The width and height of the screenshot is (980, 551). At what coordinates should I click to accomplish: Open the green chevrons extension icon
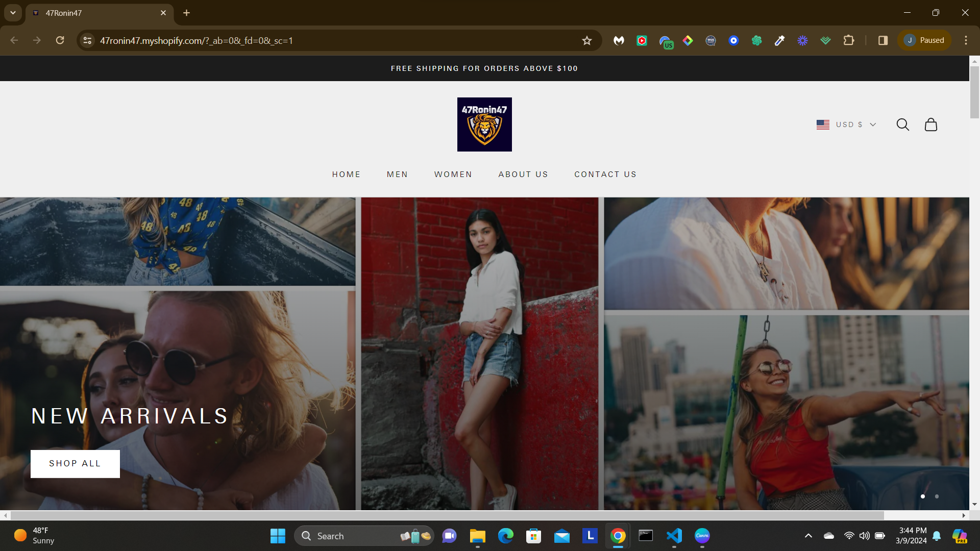pos(826,40)
